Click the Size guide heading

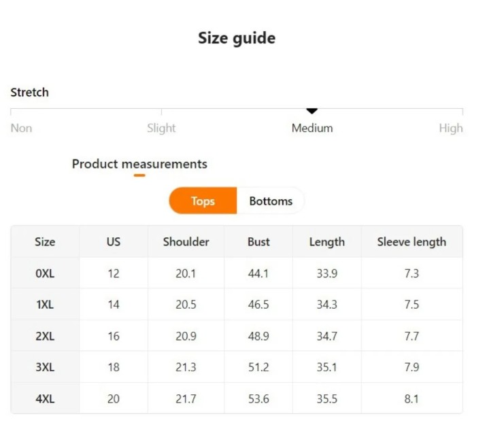point(237,38)
